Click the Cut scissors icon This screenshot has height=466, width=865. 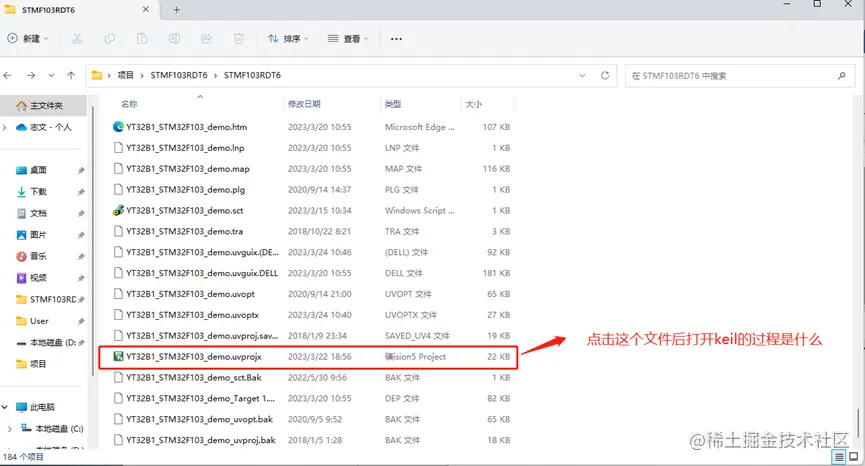coord(77,39)
